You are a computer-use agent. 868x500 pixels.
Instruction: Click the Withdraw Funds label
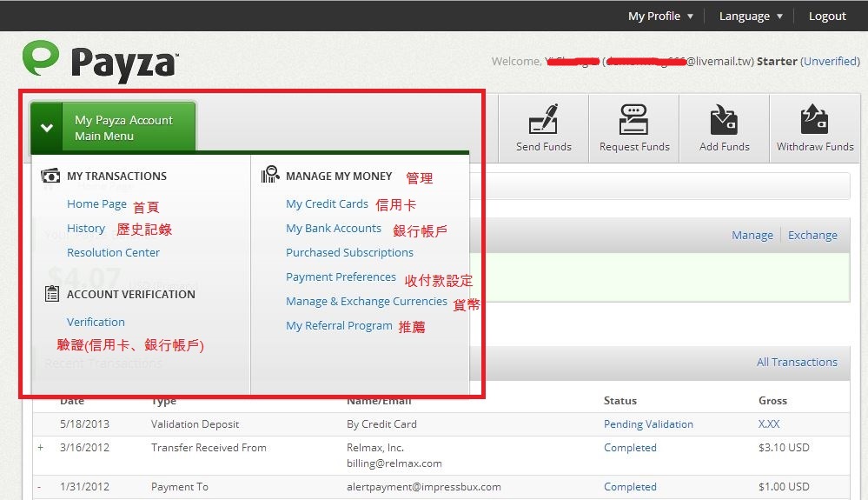click(815, 147)
